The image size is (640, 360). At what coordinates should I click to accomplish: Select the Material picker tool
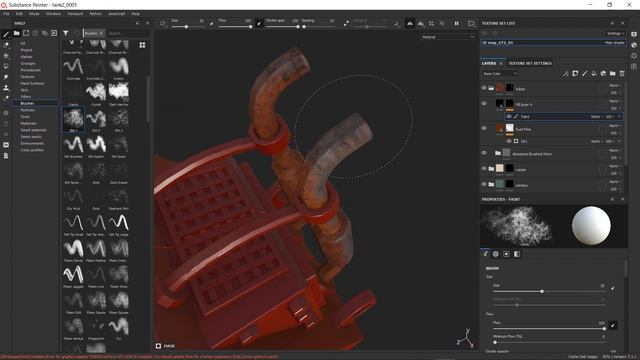(6, 98)
